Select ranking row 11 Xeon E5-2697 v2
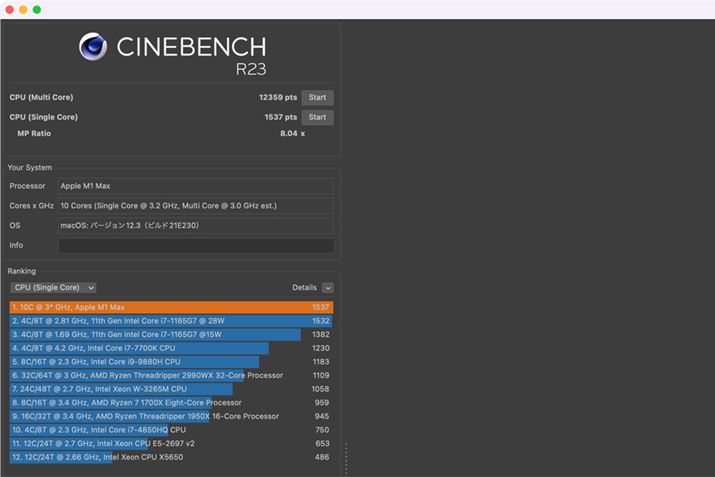Screen dimensions: 715x477 171,444
